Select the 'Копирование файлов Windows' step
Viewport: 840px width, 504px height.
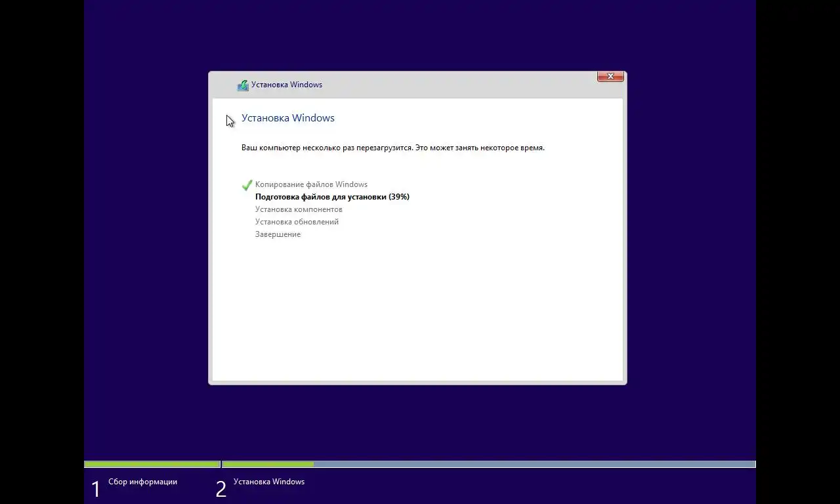point(311,184)
